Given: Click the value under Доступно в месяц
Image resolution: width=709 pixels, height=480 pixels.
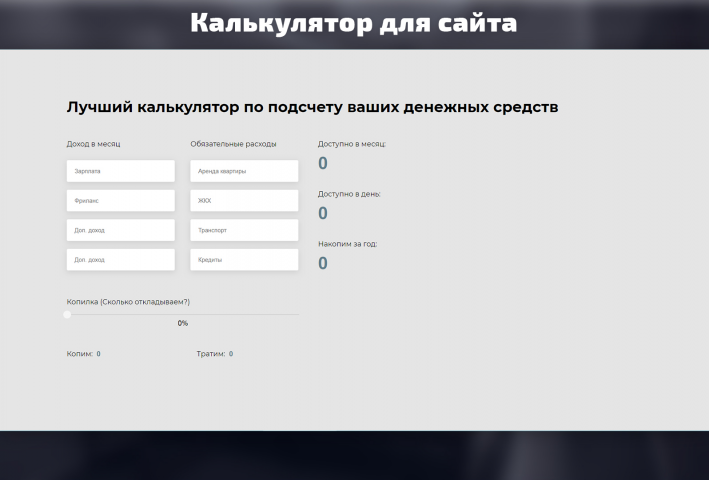Looking at the screenshot, I should pos(323,163).
